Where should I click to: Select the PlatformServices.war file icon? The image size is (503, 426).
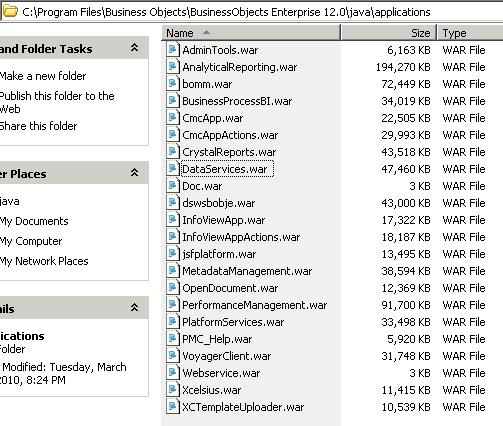coord(173,322)
